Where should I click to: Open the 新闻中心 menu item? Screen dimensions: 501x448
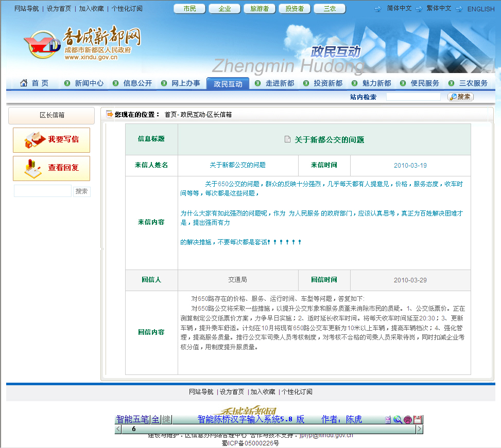click(89, 83)
